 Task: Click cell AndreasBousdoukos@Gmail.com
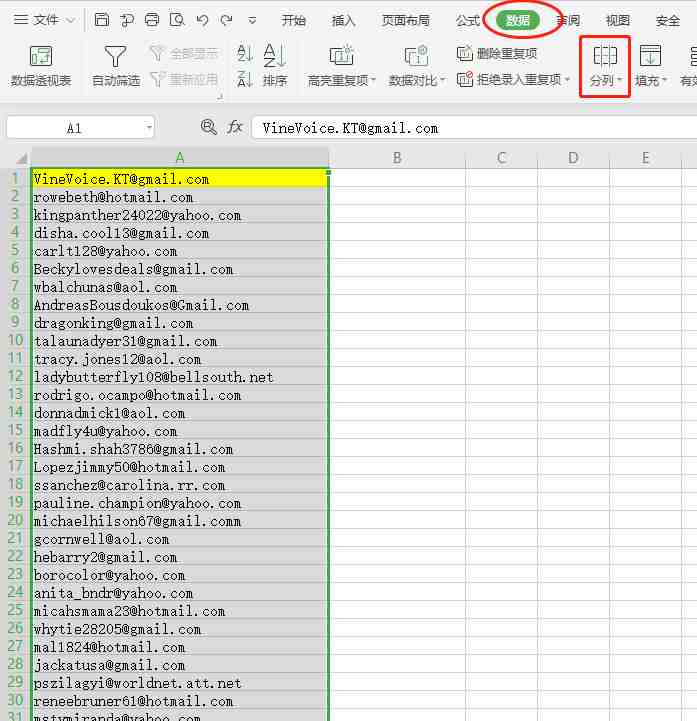pos(180,305)
